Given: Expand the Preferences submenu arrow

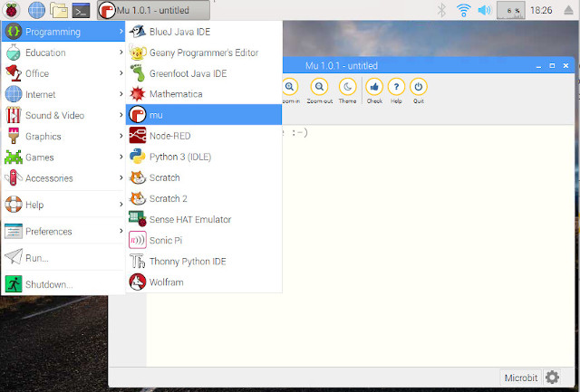Looking at the screenshot, I should (121, 231).
